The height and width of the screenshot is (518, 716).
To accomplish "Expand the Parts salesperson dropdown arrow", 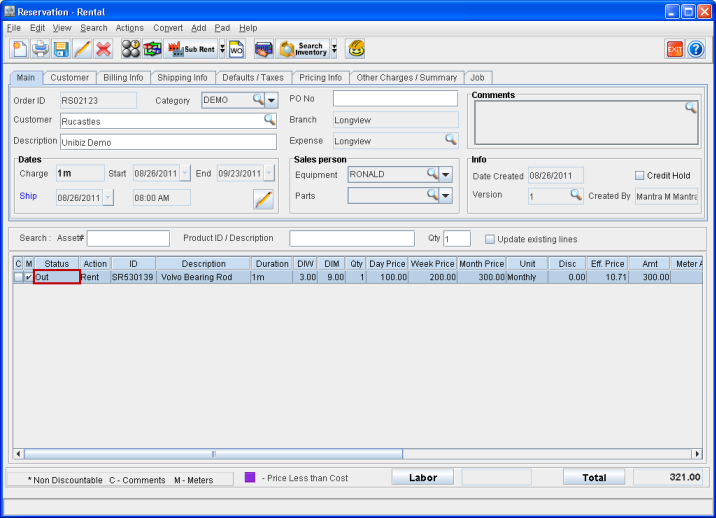I will point(445,196).
